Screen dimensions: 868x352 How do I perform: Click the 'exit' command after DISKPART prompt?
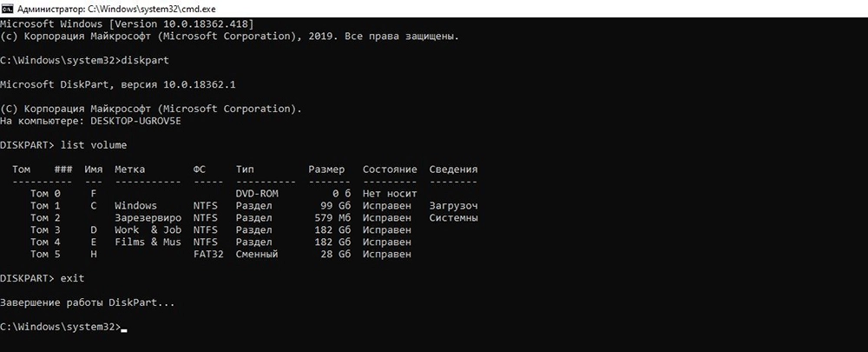(x=72, y=277)
